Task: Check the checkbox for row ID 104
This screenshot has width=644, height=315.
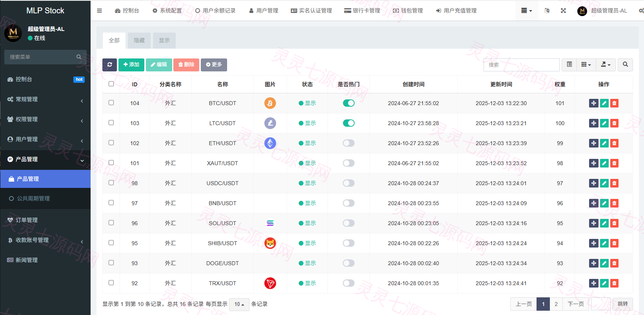Action: tap(111, 102)
